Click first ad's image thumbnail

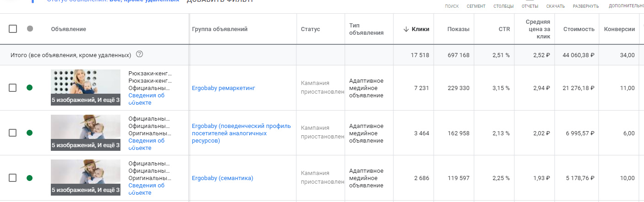86,88
